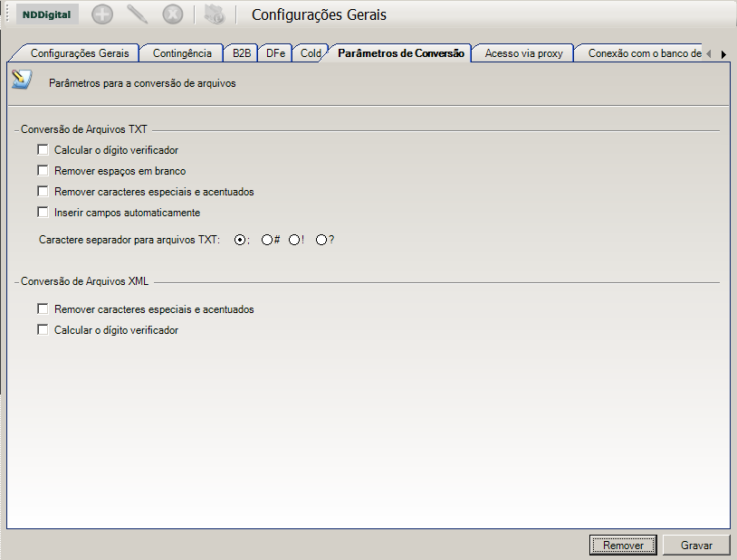Click the add (plus) toolbar icon
The height and width of the screenshot is (560, 737).
[102, 14]
